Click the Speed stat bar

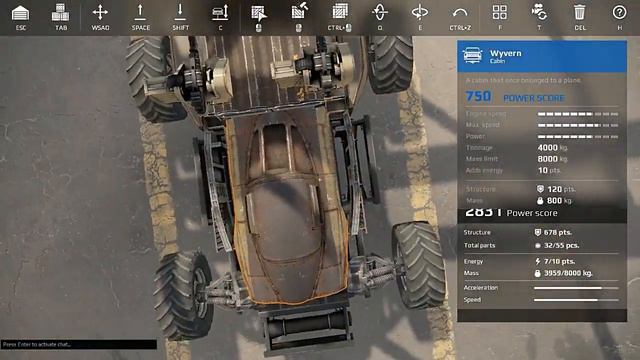(576, 300)
